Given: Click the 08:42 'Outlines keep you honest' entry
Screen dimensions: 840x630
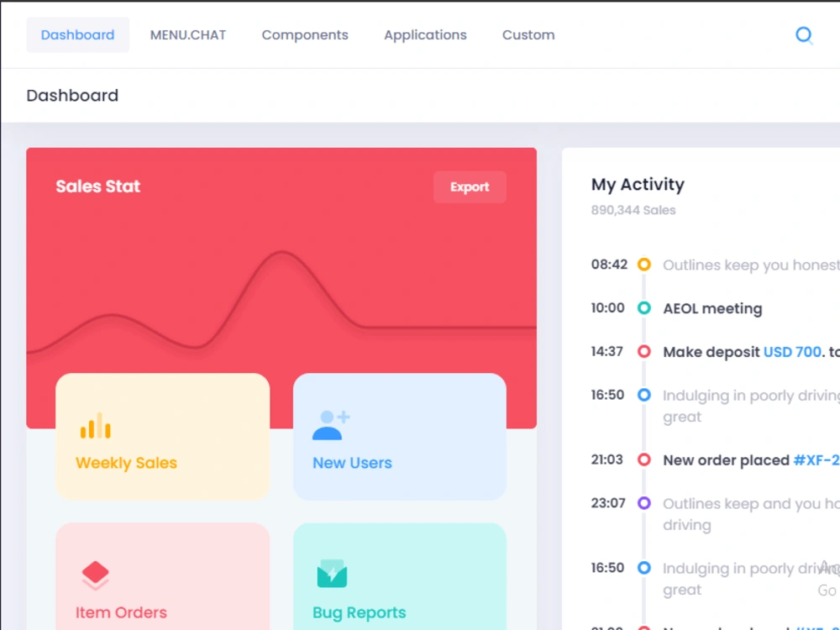Looking at the screenshot, I should pyautogui.click(x=751, y=265).
